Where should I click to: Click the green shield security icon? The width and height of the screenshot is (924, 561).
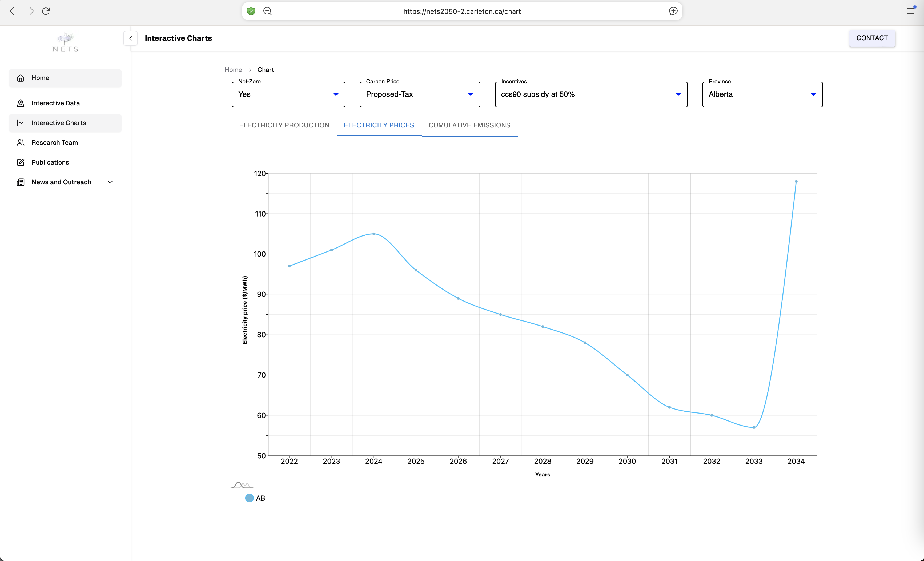(x=251, y=11)
